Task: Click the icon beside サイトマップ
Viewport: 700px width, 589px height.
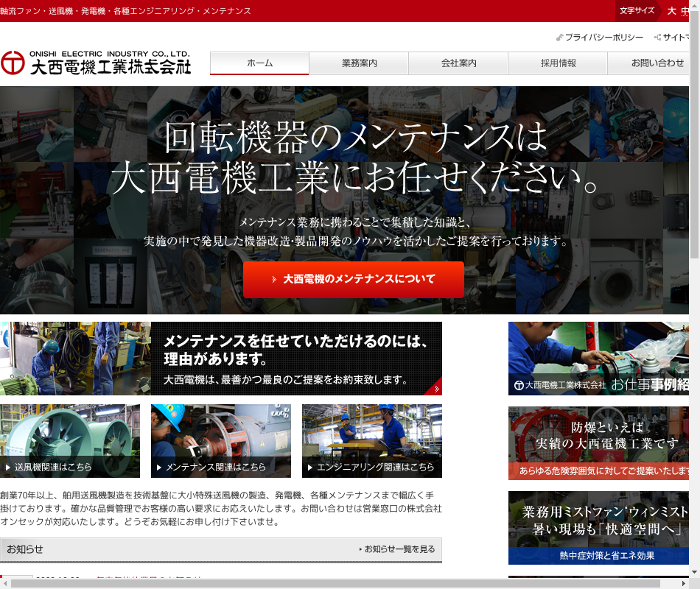Action: [657, 38]
